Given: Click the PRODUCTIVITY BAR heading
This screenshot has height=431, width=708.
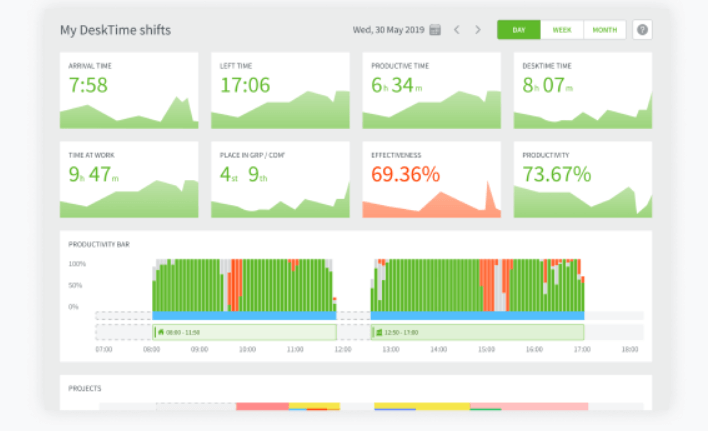Looking at the screenshot, I should (99, 244).
